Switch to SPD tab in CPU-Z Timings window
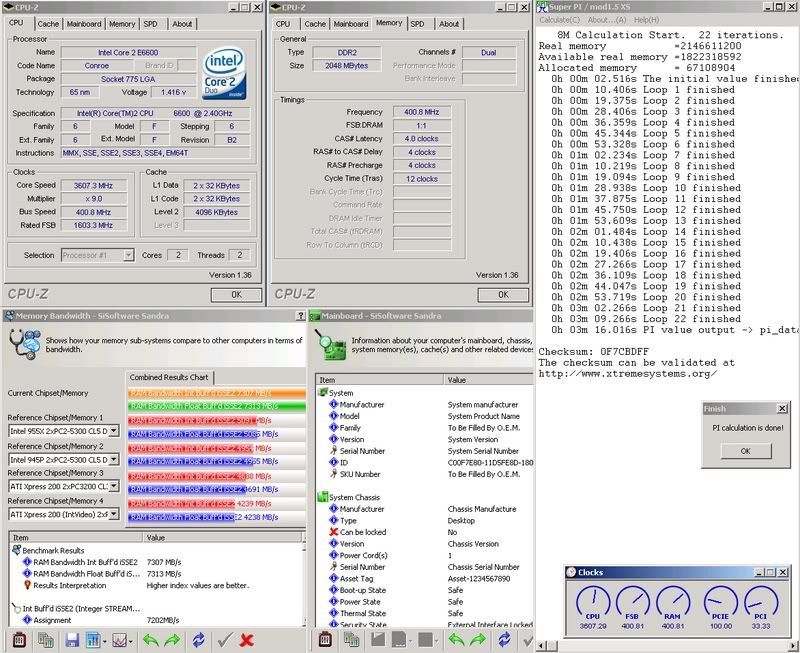This screenshot has height=653, width=800. click(x=417, y=24)
